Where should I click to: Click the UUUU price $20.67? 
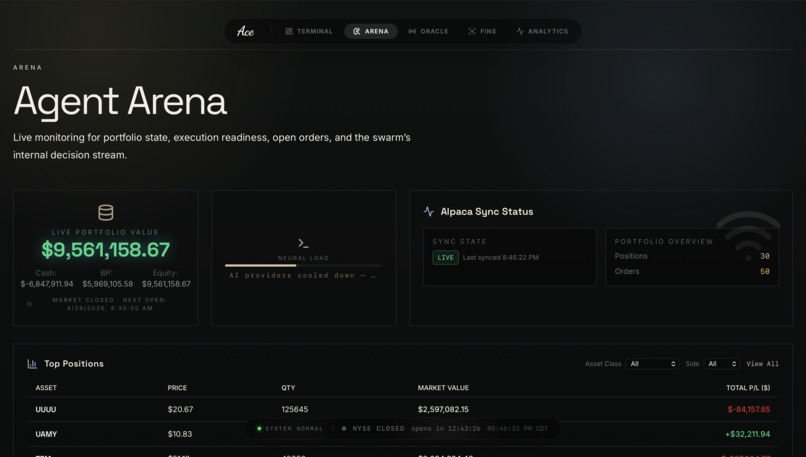point(180,410)
